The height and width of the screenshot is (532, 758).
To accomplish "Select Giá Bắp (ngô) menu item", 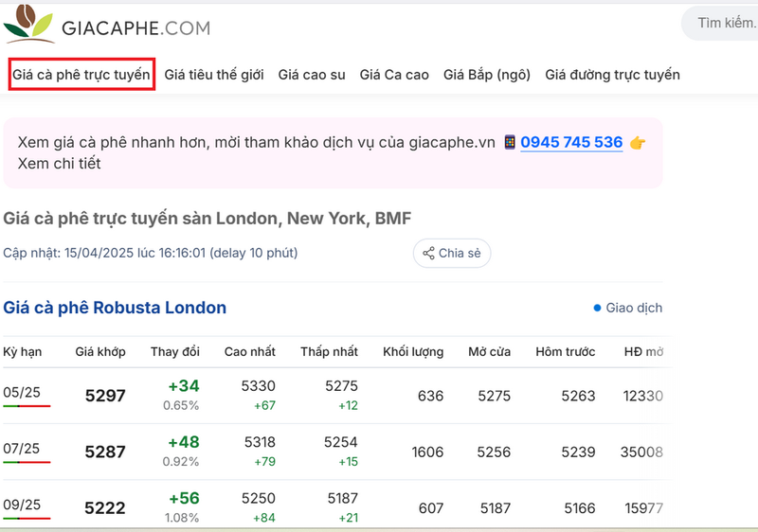I will click(x=487, y=75).
